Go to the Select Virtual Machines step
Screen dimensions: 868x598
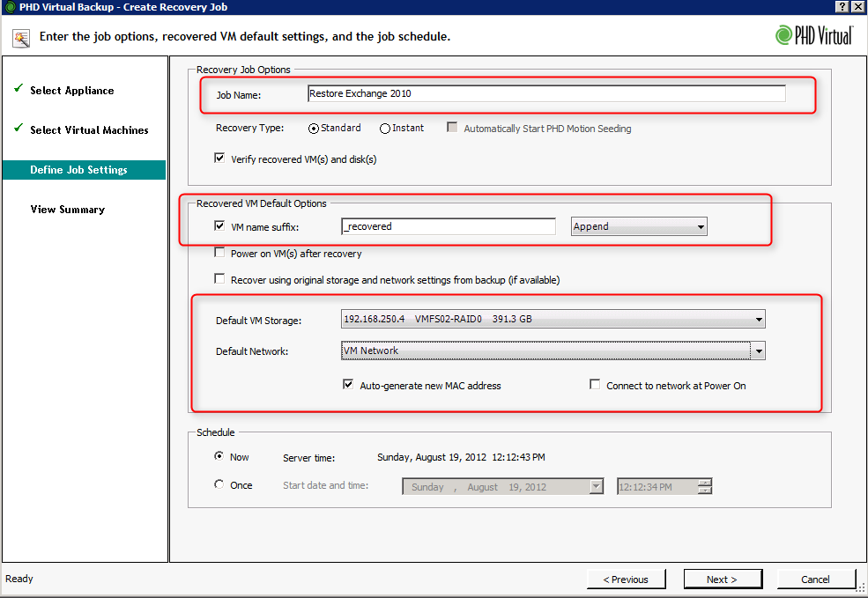click(x=89, y=130)
